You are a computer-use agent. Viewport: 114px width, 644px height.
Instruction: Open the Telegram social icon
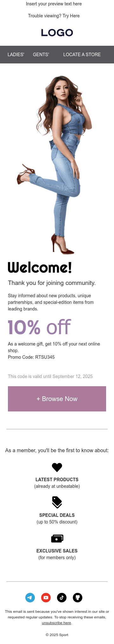(x=30, y=597)
